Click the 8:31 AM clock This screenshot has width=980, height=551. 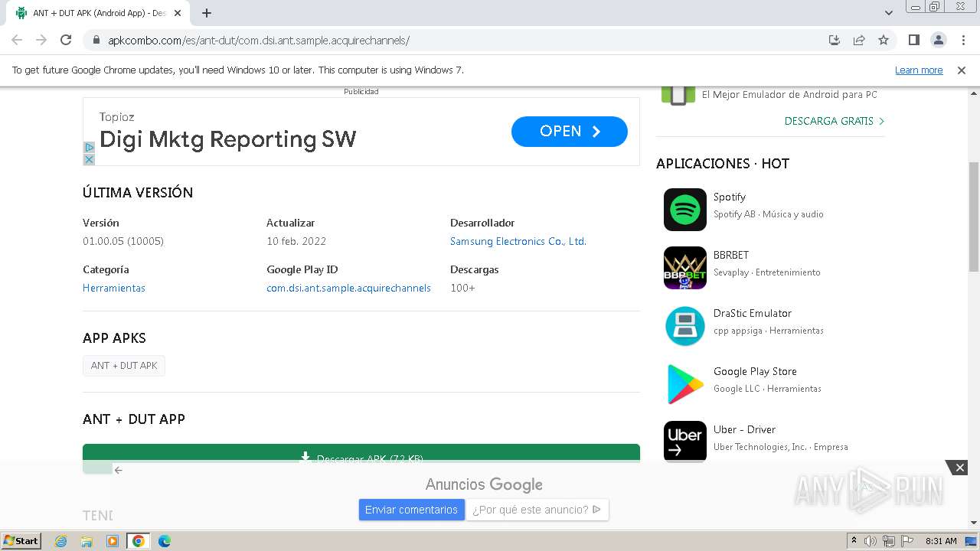(x=941, y=541)
